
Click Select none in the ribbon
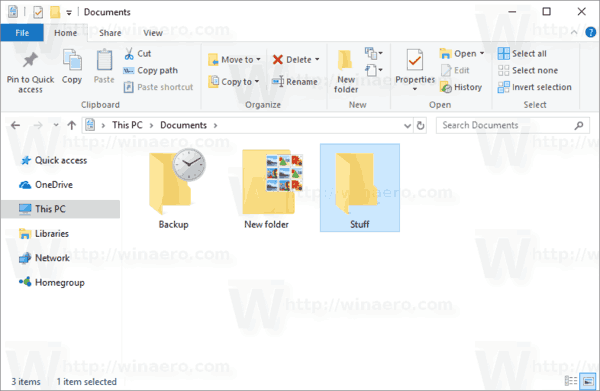[528, 70]
